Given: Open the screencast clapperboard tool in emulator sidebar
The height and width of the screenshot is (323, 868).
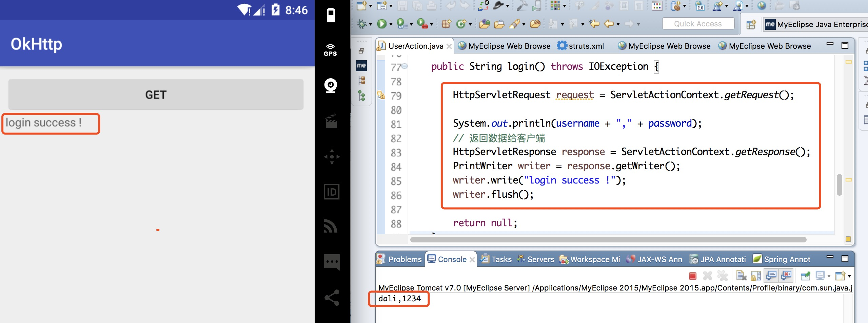Looking at the screenshot, I should click(331, 121).
